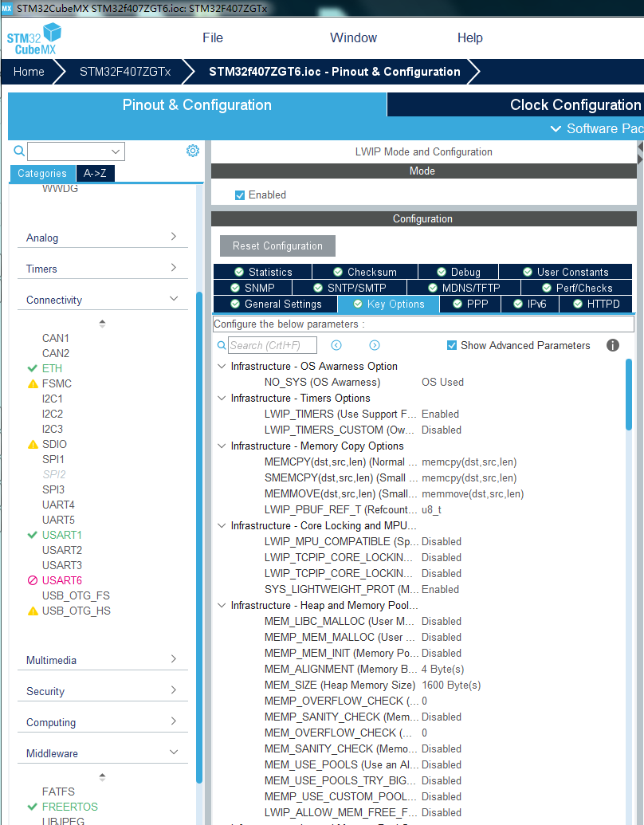
Task: Select ETH peripheral with green check
Action: coord(52,368)
